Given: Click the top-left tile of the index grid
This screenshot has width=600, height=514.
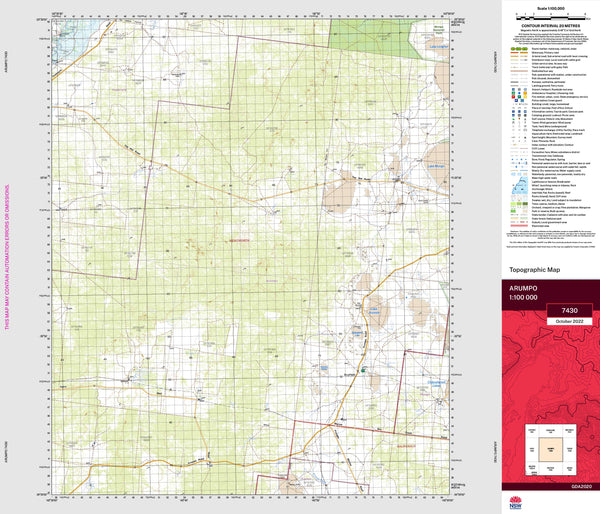Looking at the screenshot, I should pyautogui.click(x=533, y=431).
